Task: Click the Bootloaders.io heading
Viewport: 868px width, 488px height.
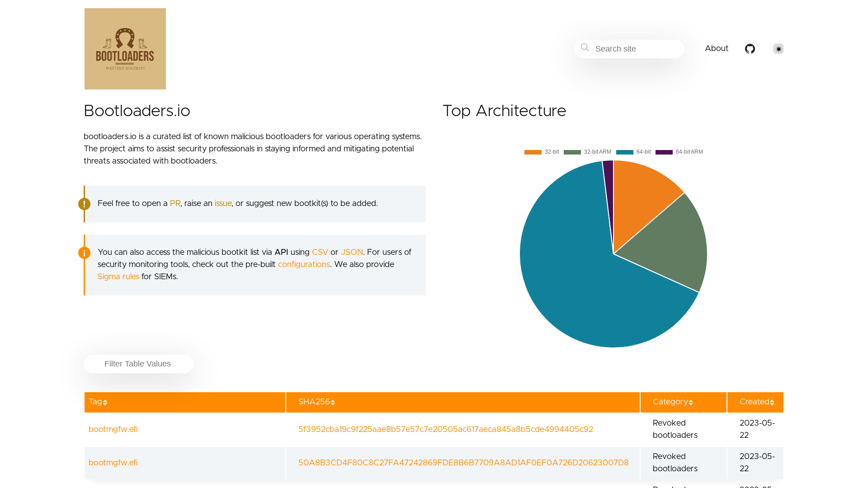Action: (x=137, y=111)
